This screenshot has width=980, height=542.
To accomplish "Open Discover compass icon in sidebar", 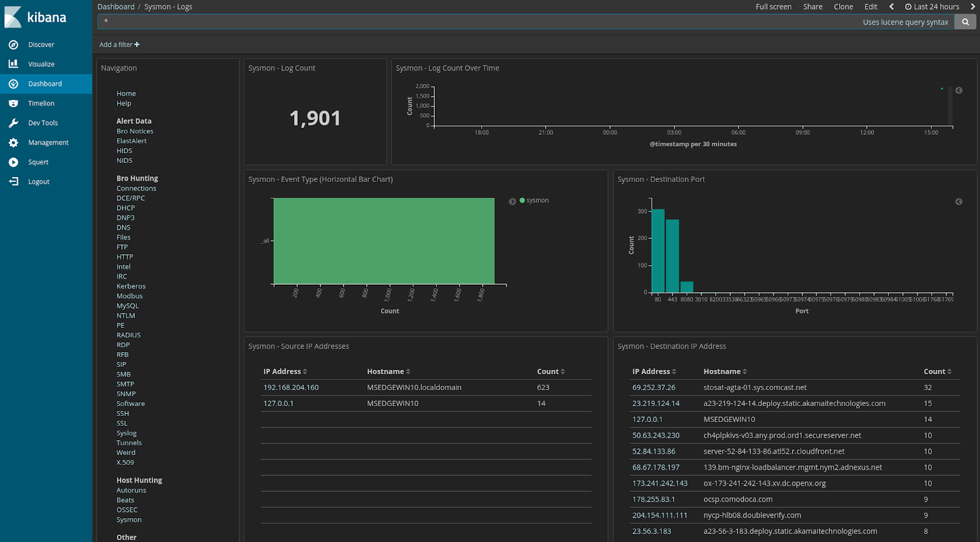I will [x=13, y=45].
